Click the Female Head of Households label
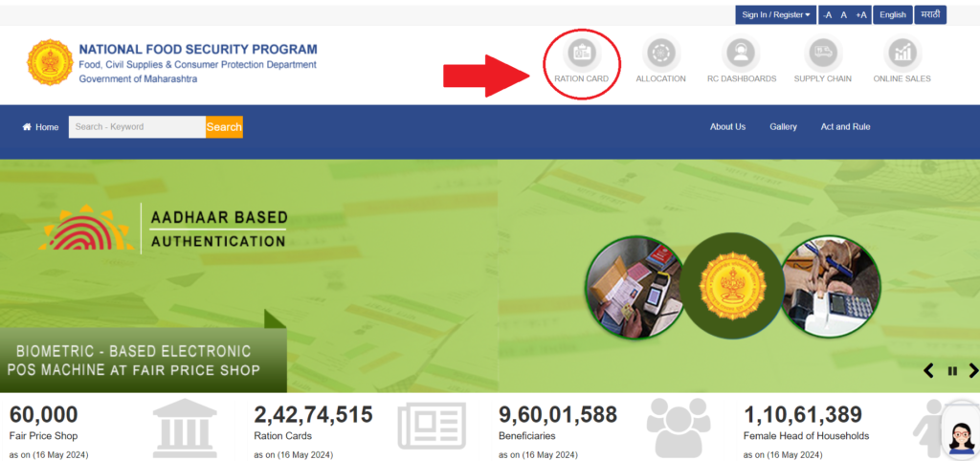The image size is (980, 461). pyautogui.click(x=806, y=436)
